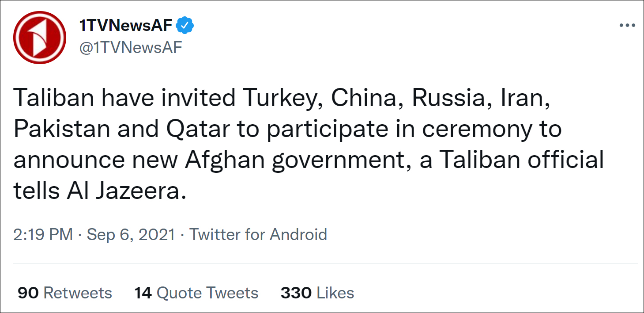Click the word "Russia" in the tweet
The image size is (644, 313).
[x=448, y=99]
